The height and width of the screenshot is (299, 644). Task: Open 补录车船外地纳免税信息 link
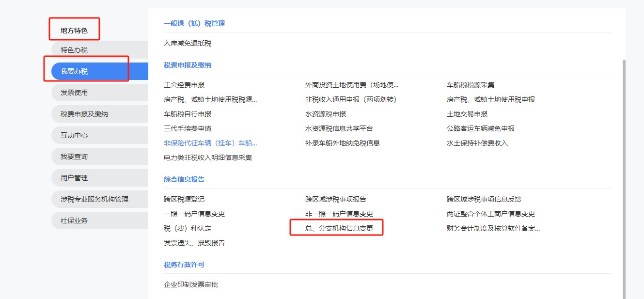(343, 143)
